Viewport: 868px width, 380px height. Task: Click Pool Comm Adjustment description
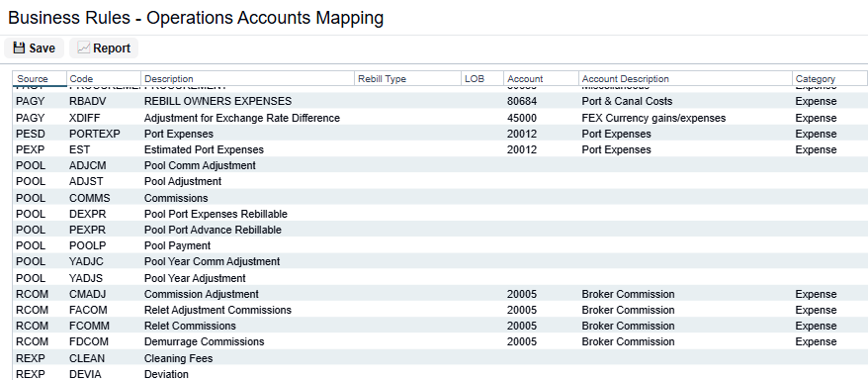[200, 165]
